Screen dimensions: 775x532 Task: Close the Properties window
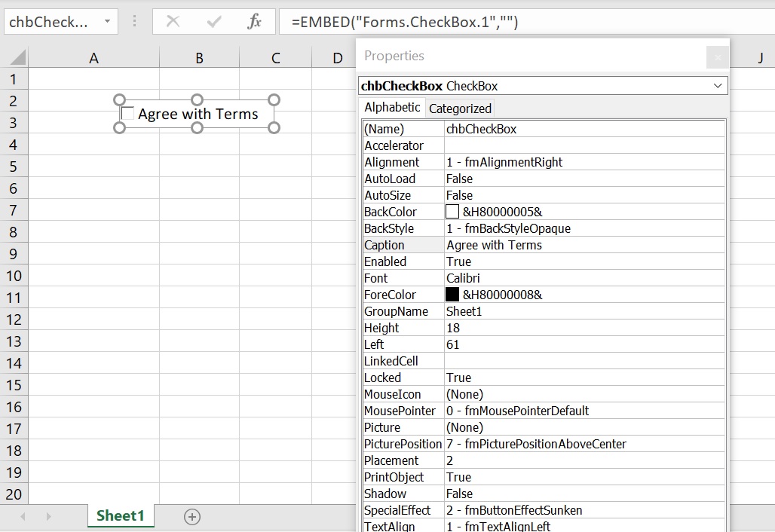[717, 57]
